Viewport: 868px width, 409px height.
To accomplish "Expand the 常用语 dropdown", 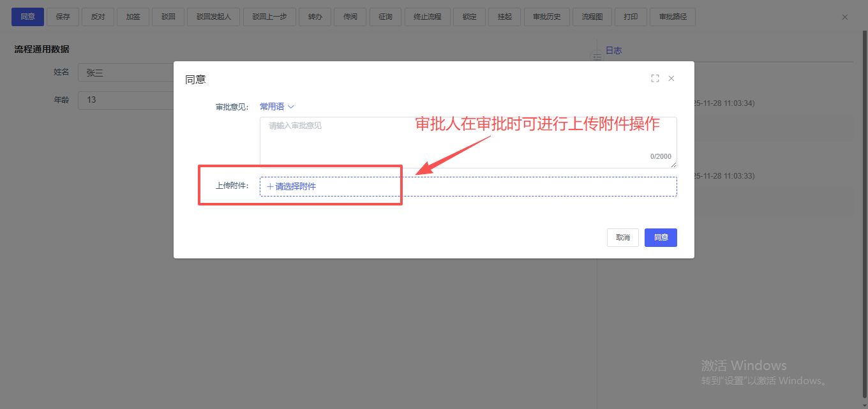I will point(272,107).
